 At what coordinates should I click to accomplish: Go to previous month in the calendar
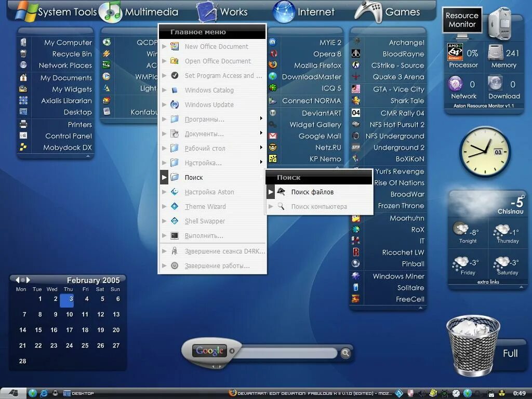(x=17, y=280)
